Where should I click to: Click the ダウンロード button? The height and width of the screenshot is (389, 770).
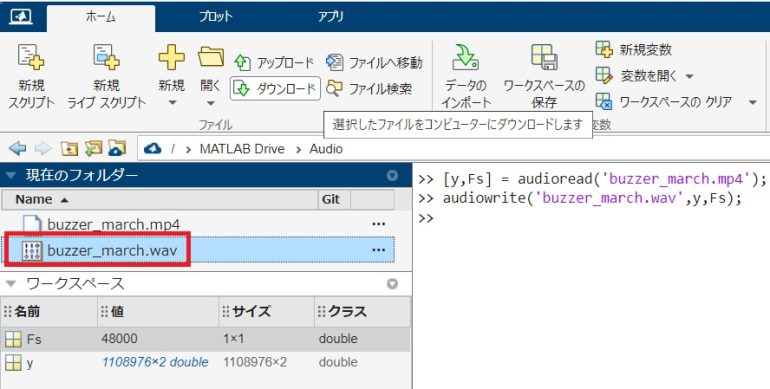[275, 88]
